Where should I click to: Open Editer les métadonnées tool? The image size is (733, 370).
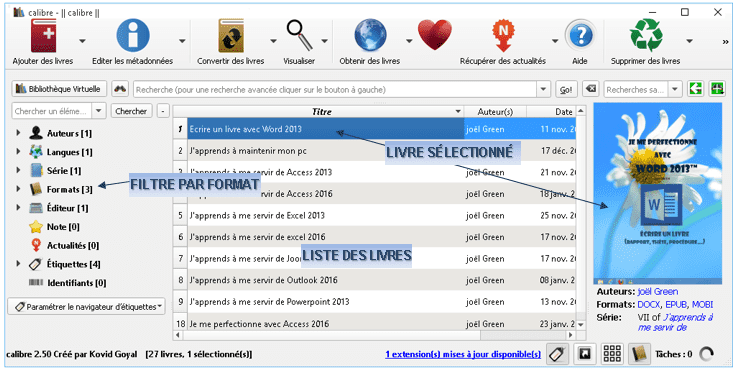133,36
